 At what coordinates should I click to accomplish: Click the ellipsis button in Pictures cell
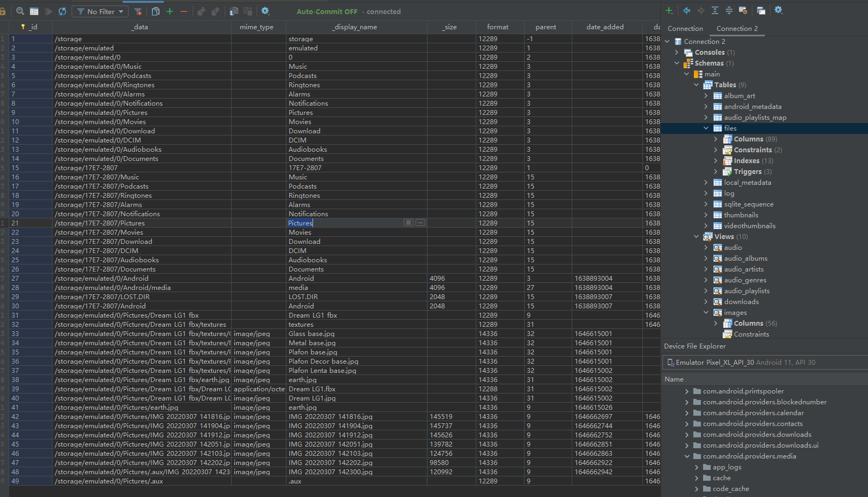point(420,223)
